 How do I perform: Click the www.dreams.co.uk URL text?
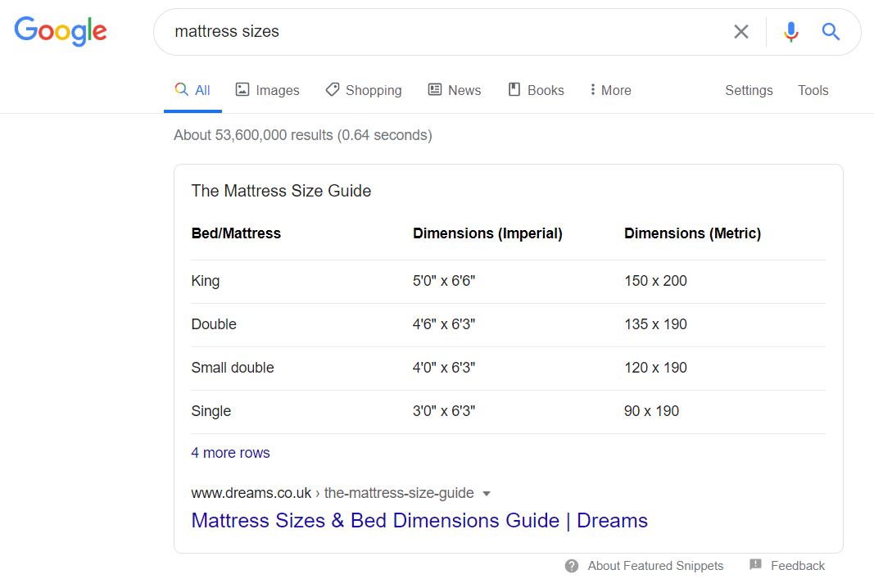click(x=251, y=493)
